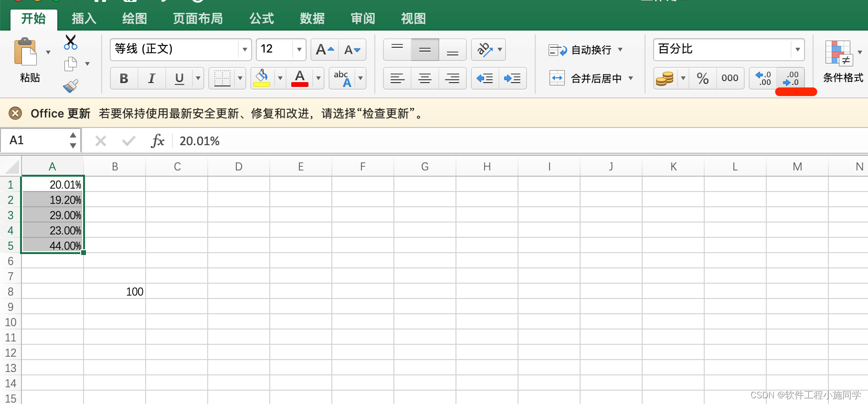The image size is (868, 404).
Task: Toggle bold formatting
Action: [x=124, y=78]
